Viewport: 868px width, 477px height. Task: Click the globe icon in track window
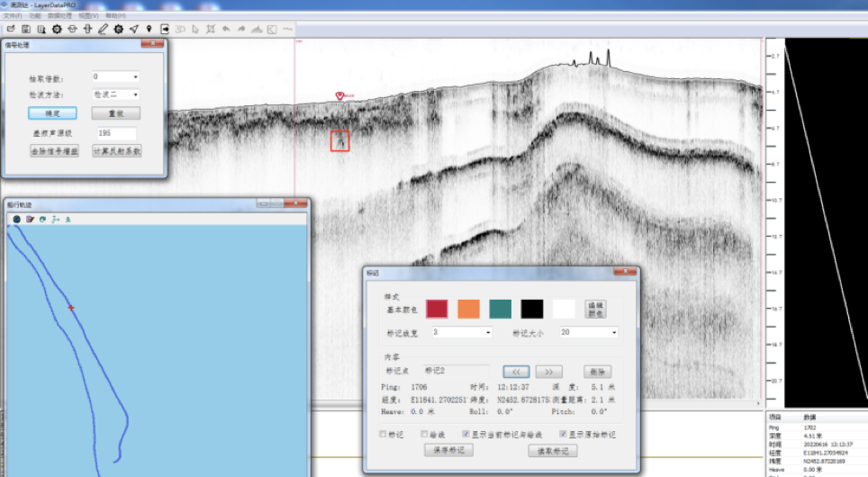16,219
